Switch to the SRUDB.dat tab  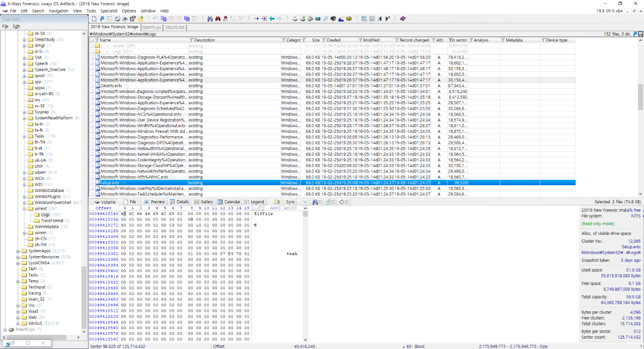(x=175, y=27)
